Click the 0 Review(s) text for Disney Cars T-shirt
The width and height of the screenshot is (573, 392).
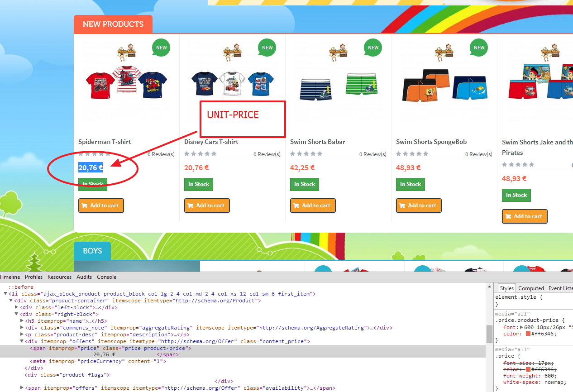(x=267, y=154)
